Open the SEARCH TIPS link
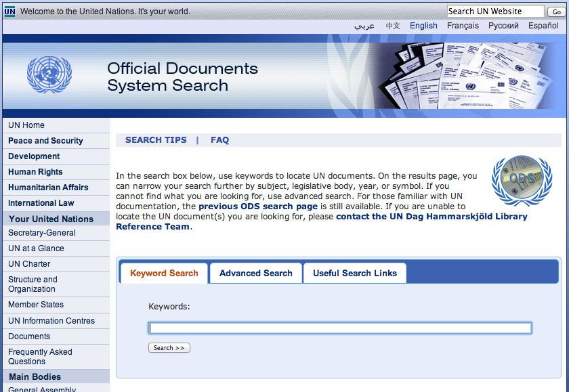 coord(156,140)
